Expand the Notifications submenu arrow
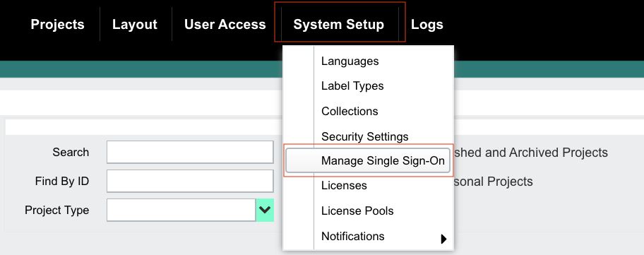This screenshot has width=644, height=255. 443,239
